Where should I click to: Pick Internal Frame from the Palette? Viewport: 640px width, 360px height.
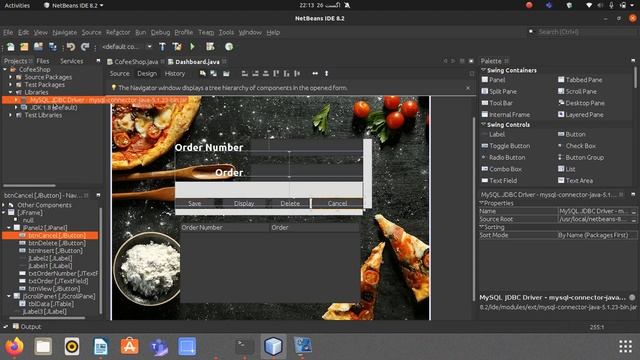[x=505, y=115]
